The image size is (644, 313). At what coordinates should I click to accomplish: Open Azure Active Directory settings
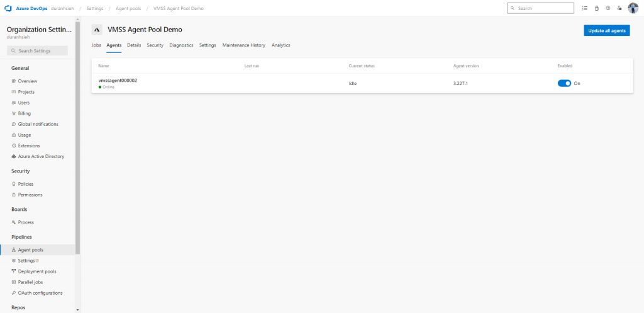coord(41,156)
